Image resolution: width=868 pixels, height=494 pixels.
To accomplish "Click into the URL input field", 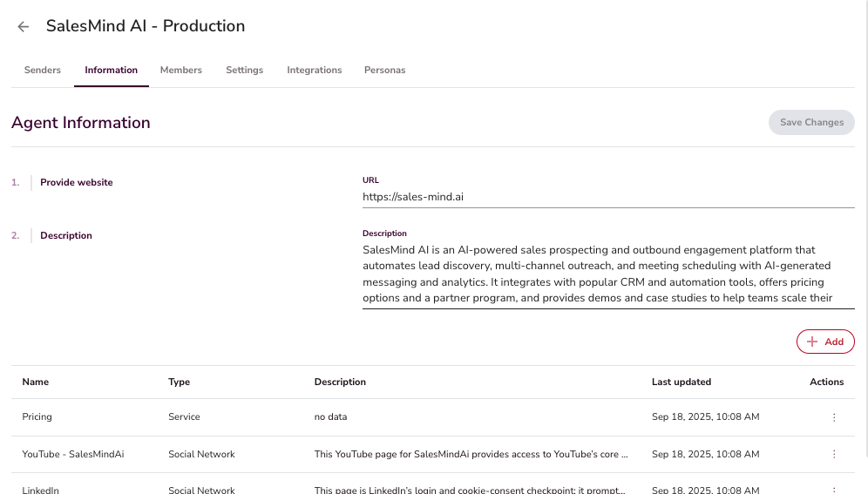I will coord(607,197).
